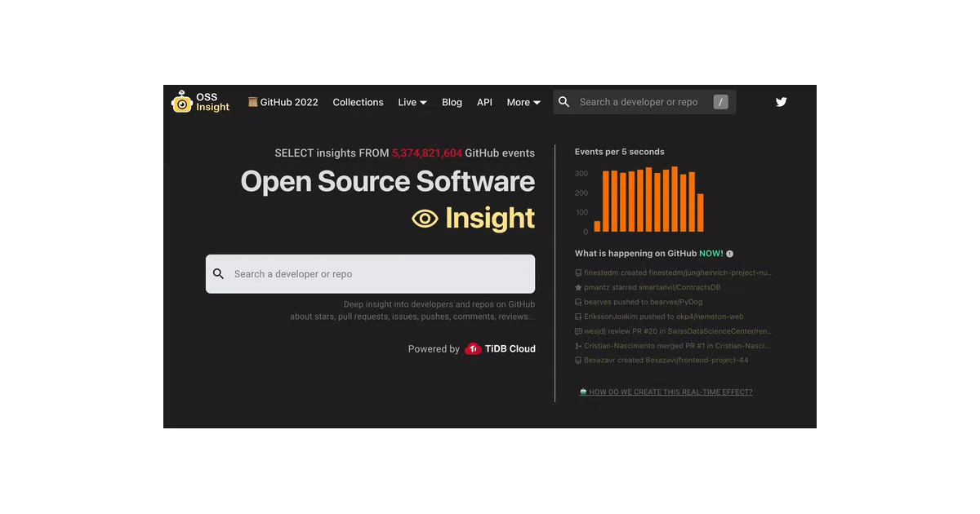Click the slash shortcut badge in header search
The image size is (980, 514).
pyautogui.click(x=720, y=102)
